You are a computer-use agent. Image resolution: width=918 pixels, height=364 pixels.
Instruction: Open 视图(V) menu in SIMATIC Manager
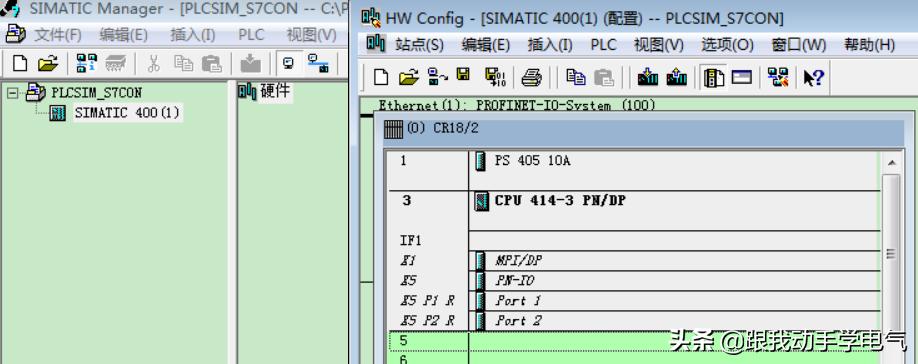pos(311,35)
